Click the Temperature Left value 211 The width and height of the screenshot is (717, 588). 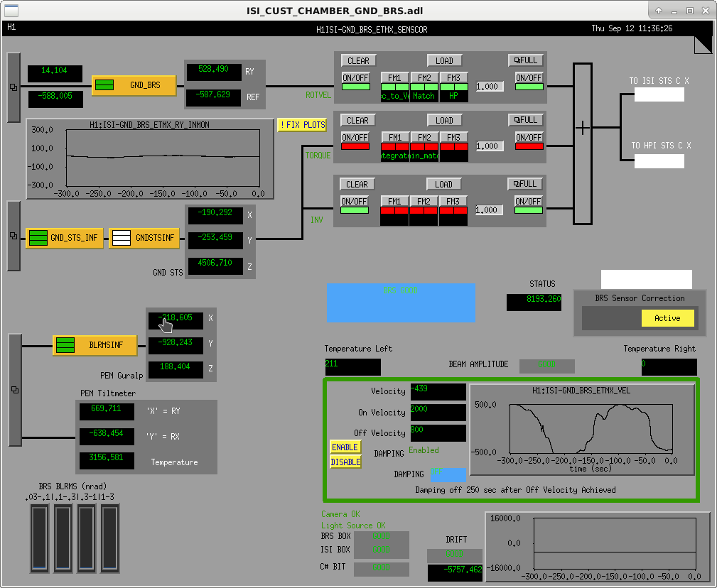point(352,367)
